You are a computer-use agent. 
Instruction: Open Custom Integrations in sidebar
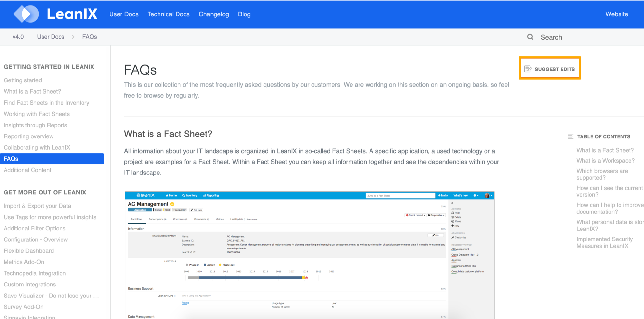[30, 285]
